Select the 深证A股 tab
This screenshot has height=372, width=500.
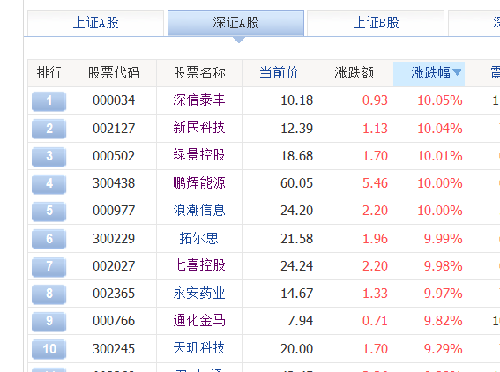(x=236, y=23)
